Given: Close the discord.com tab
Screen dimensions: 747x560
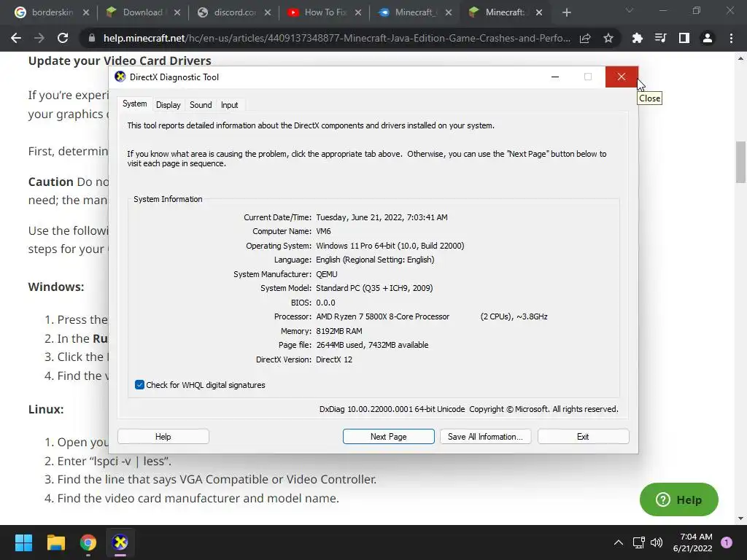Looking at the screenshot, I should pos(268,12).
